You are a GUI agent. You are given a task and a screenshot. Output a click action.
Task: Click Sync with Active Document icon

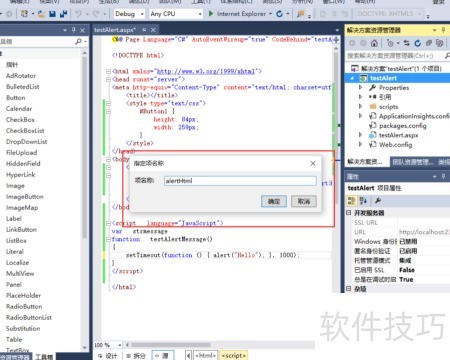(407, 43)
